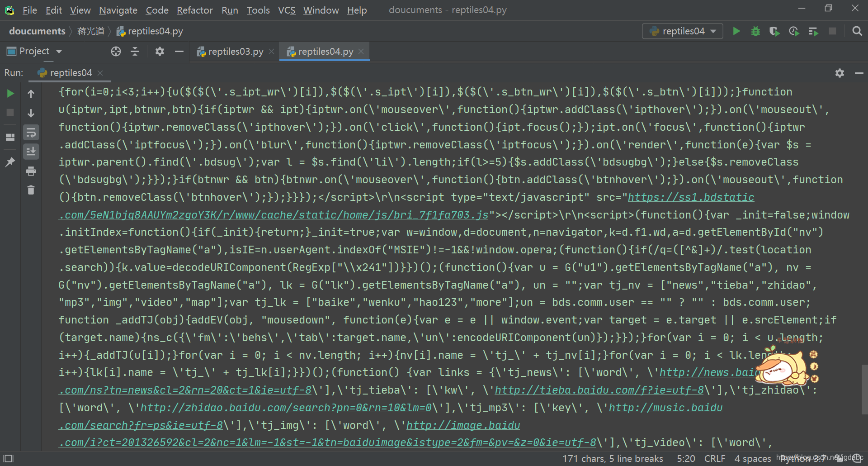Open Project panel settings gear
The width and height of the screenshot is (868, 466).
(160, 52)
